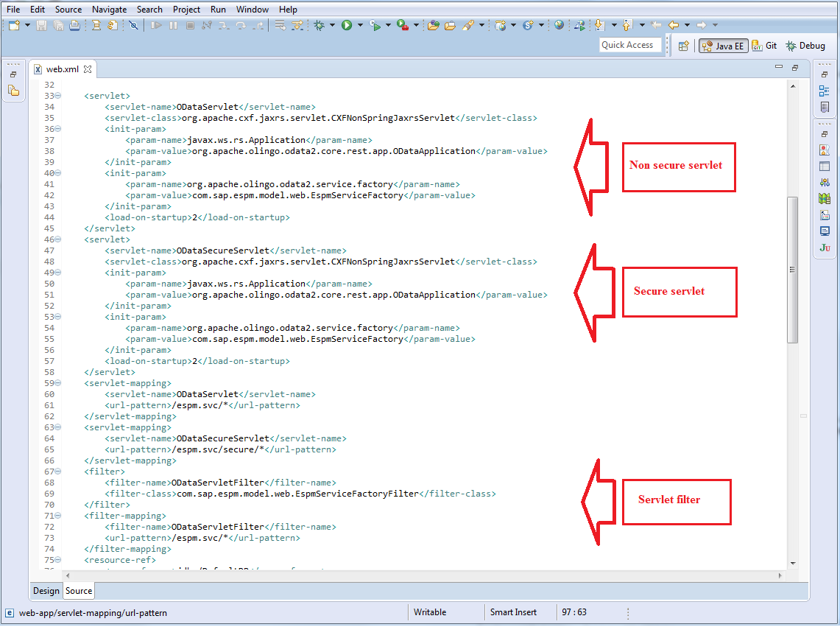The height and width of the screenshot is (627, 840).
Task: Open the Back navigation history dropdown
Action: pos(687,25)
